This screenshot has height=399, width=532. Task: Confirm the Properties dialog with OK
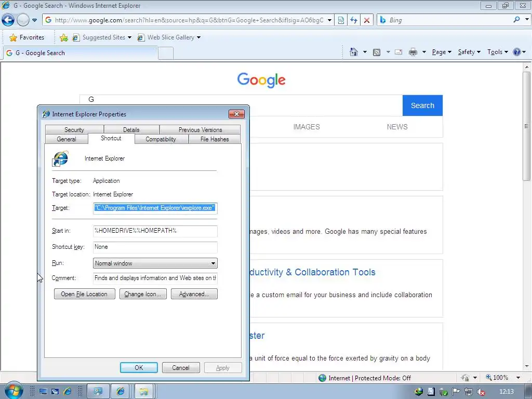pos(139,367)
